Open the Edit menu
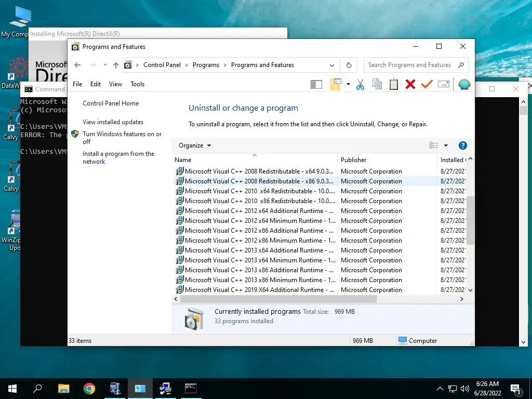Screen dimensions: 532x399 tap(96, 84)
